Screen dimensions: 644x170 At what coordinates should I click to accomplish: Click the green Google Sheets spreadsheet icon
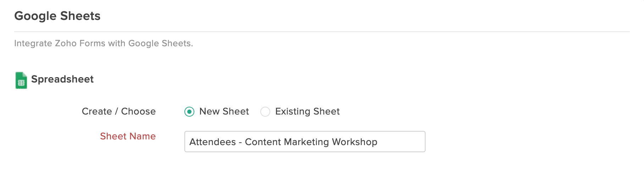pos(21,80)
